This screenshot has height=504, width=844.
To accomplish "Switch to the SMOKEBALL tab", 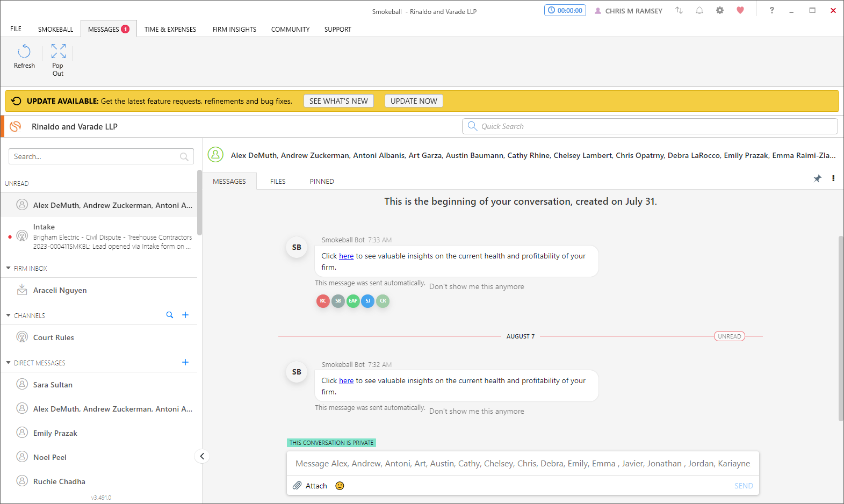I will point(55,29).
